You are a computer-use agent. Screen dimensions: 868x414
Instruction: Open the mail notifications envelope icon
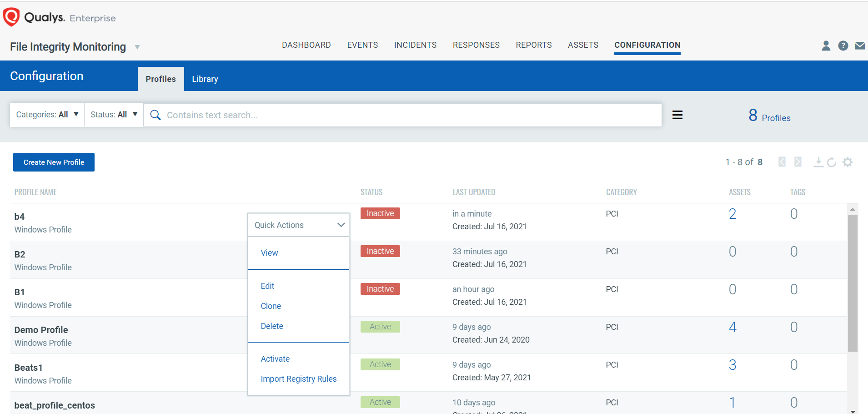tap(859, 45)
